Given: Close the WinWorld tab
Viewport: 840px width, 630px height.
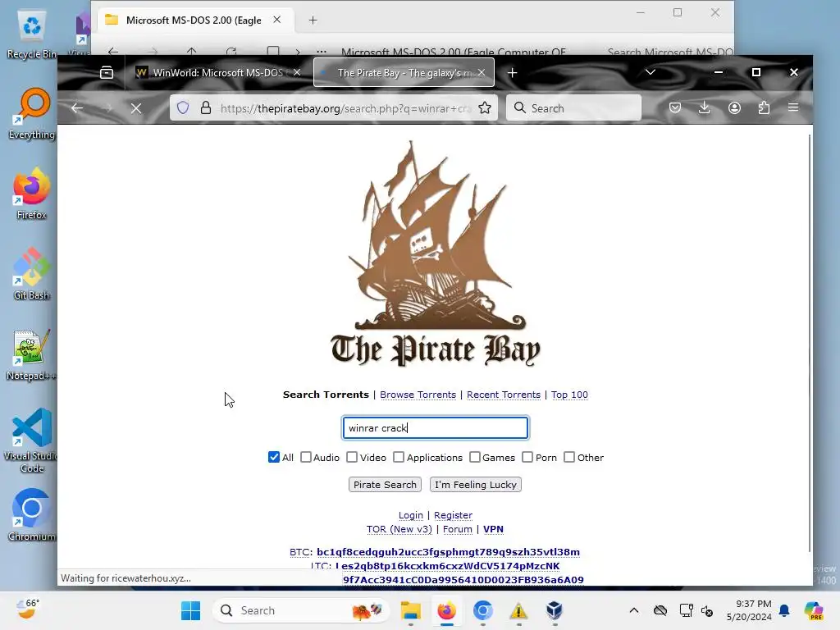Looking at the screenshot, I should click(x=297, y=72).
